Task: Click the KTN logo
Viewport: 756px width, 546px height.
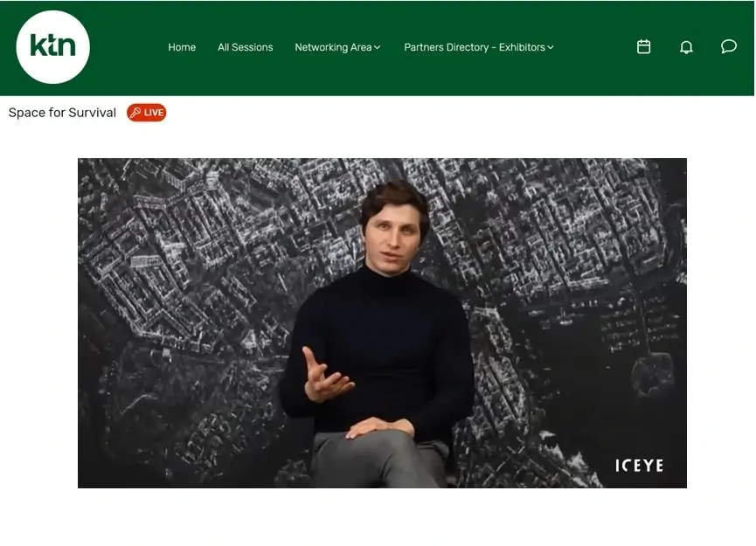Action: 52,47
